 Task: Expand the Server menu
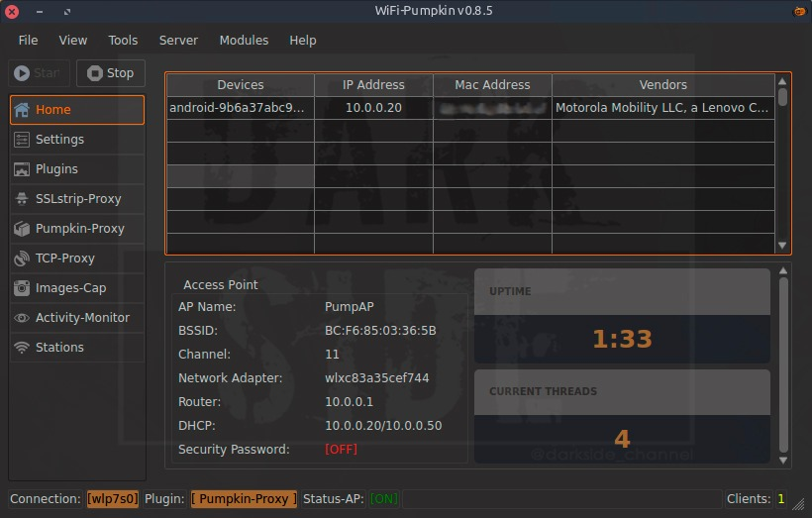178,41
